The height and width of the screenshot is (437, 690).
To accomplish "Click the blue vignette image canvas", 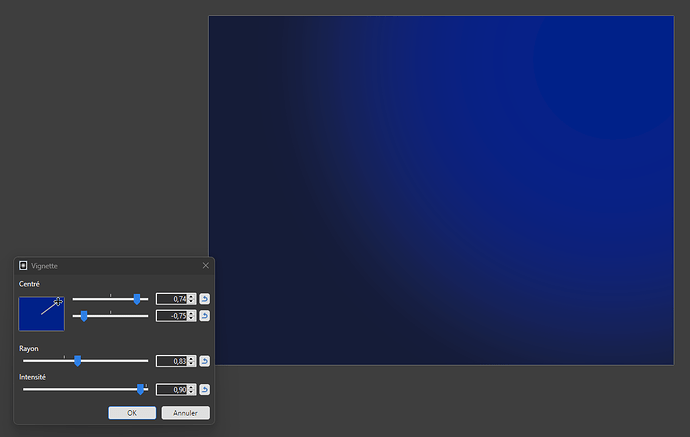I will point(441,190).
